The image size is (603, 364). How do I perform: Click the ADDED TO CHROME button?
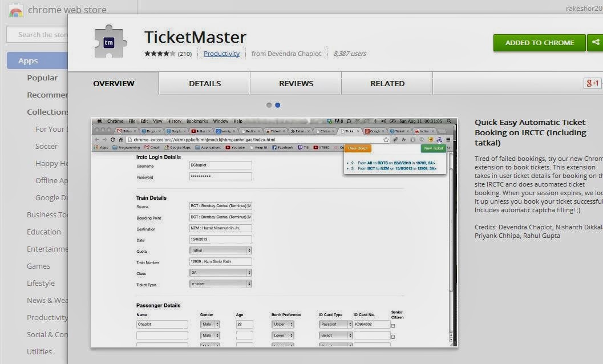[540, 43]
